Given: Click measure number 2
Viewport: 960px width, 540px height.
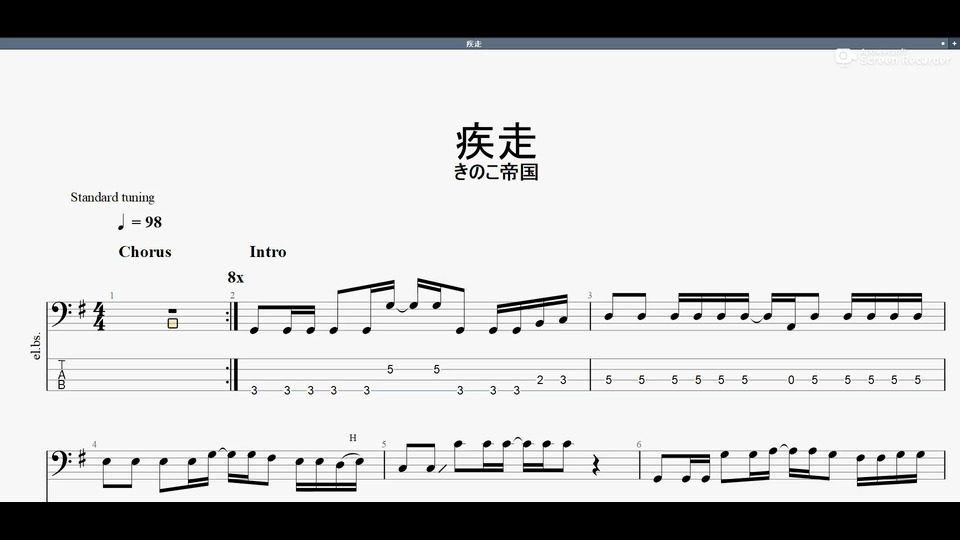Looking at the screenshot, I should (232, 296).
